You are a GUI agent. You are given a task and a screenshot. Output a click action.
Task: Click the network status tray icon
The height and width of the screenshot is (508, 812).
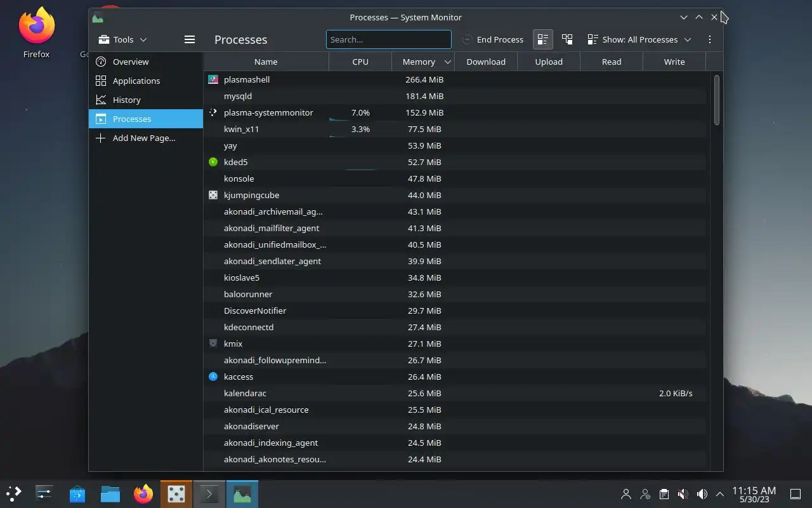[645, 494]
